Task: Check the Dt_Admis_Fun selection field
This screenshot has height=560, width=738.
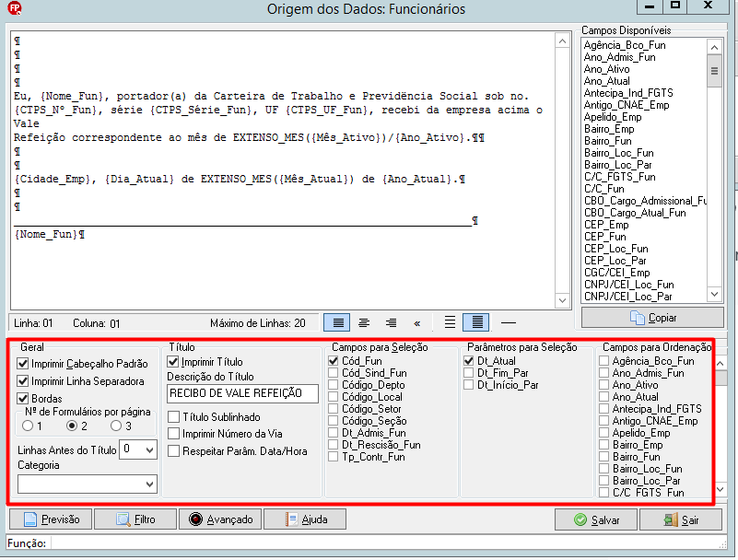Action: pyautogui.click(x=334, y=433)
